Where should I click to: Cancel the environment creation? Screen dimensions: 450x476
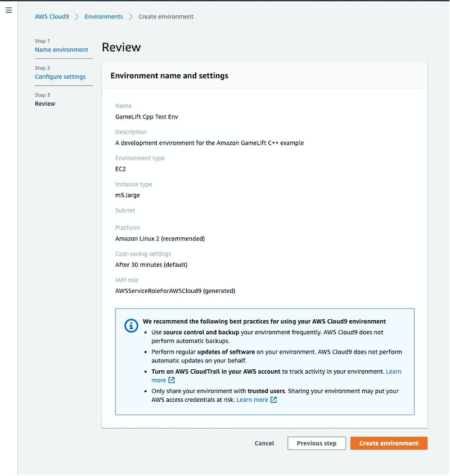tap(264, 443)
